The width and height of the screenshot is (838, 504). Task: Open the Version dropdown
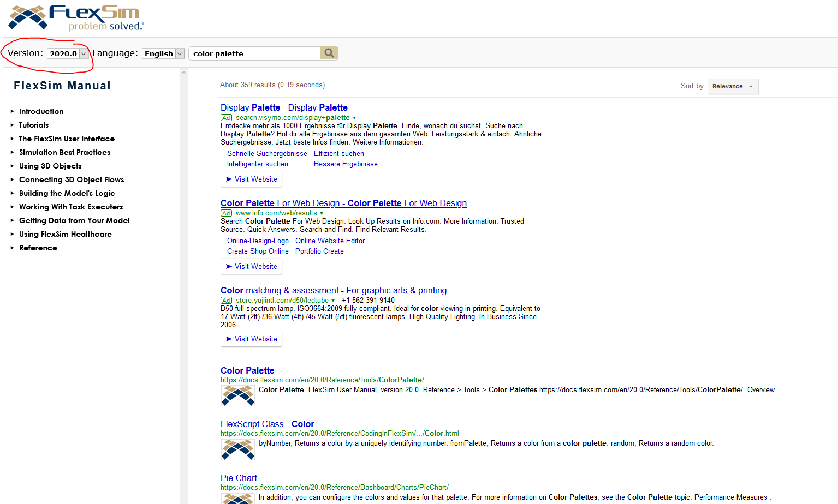[x=68, y=53]
